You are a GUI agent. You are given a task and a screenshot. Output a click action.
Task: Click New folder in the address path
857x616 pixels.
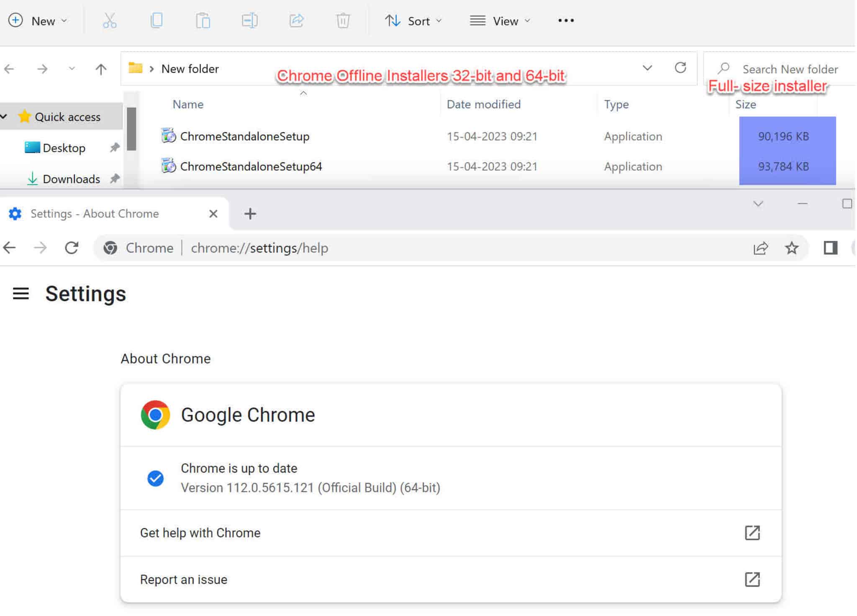tap(190, 69)
